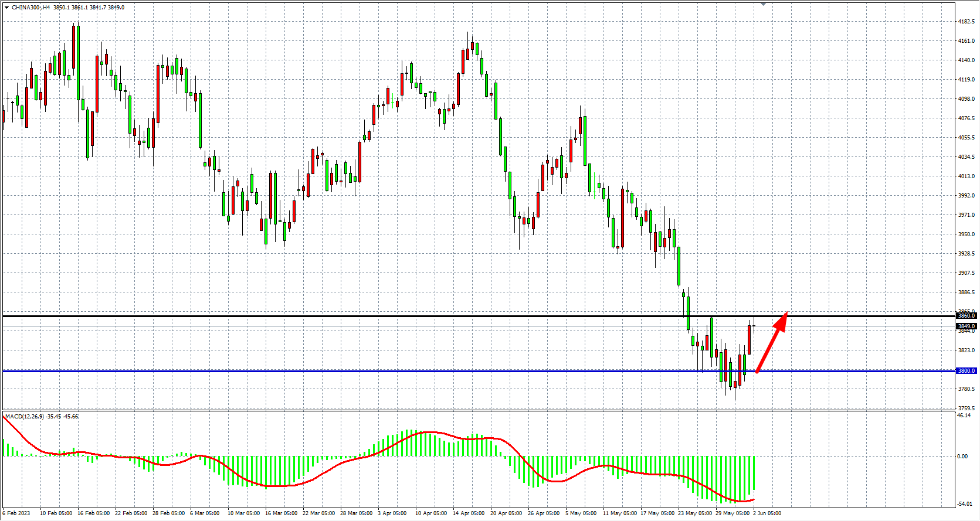Click the 3992.0 price scale label

pos(966,196)
